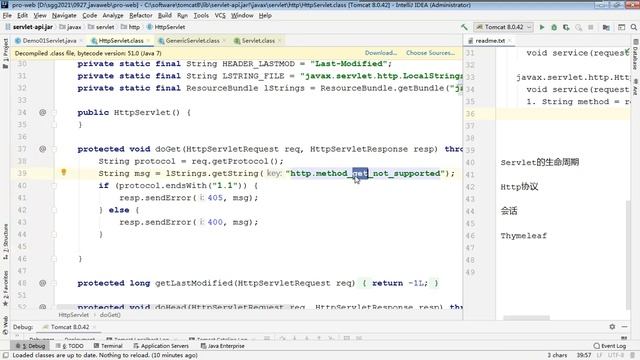Screen dimensions: 640x360
Task: Click the LF line separator in status bar
Action: point(599,356)
